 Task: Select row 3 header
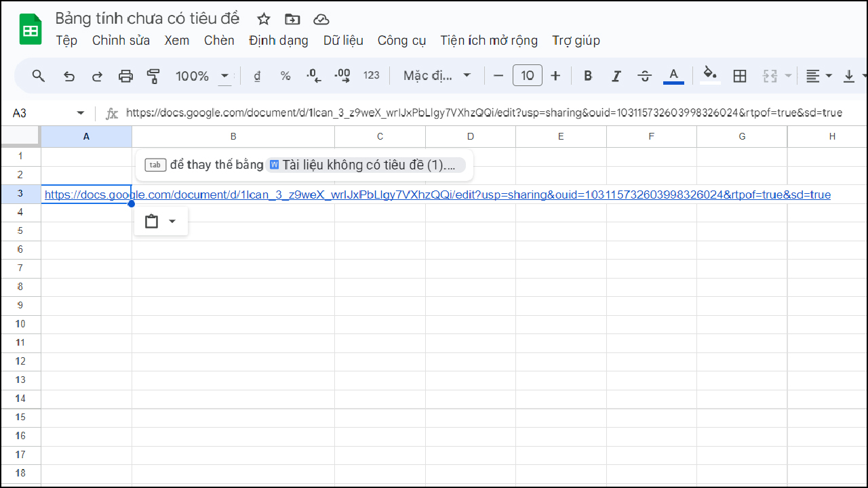(x=20, y=194)
